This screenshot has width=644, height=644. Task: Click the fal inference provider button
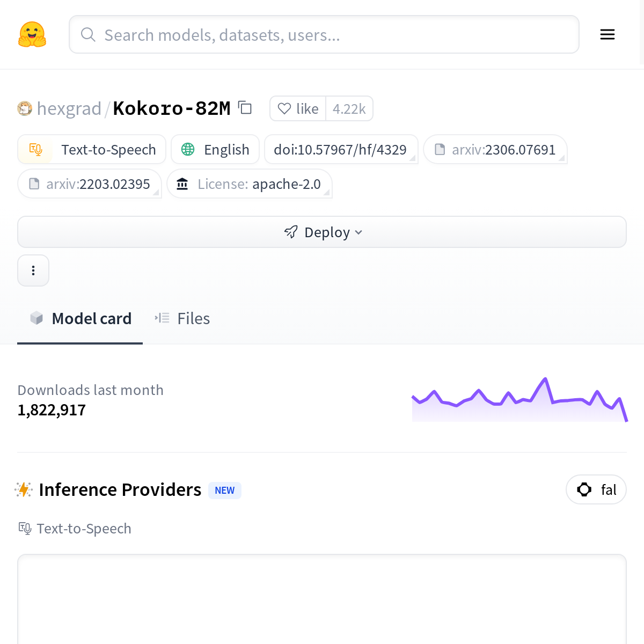596,489
